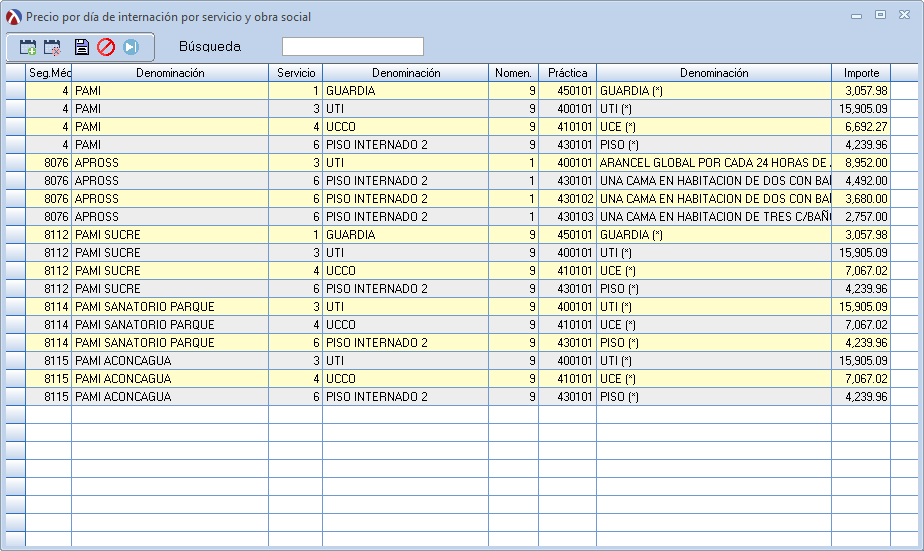
Task: Click 15,905.09 in the PAMI SANATORIO PARQUE row
Action: point(861,306)
